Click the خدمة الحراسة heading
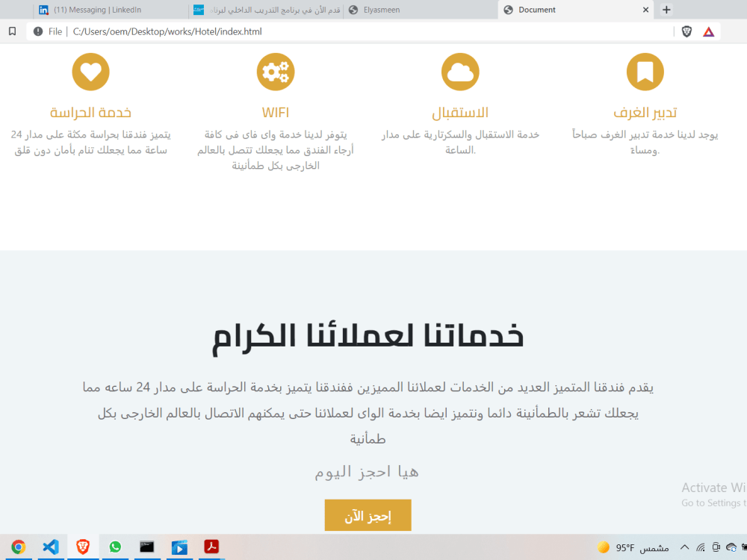 (x=90, y=113)
